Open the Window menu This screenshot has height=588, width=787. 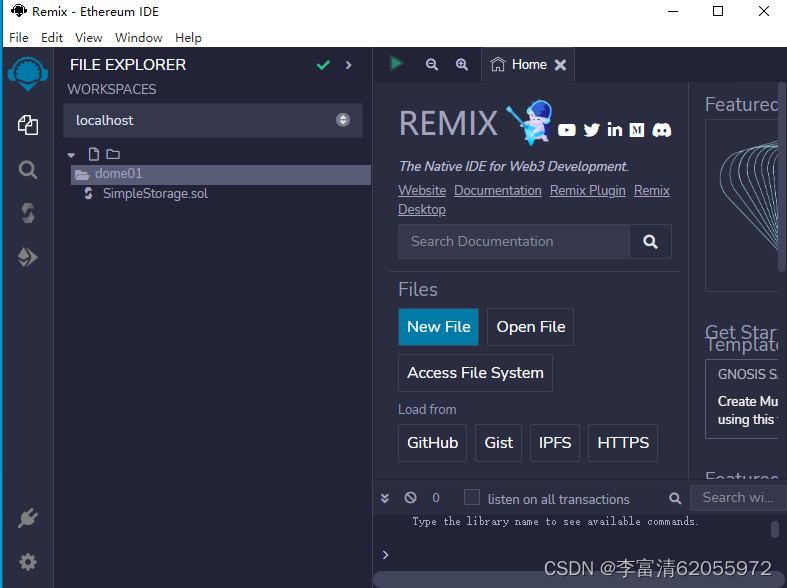139,38
